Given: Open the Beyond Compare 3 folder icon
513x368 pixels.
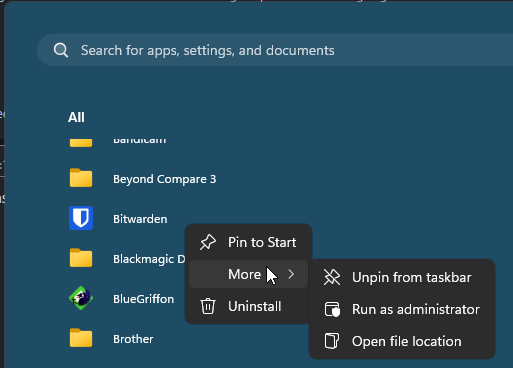Looking at the screenshot, I should pos(81,178).
